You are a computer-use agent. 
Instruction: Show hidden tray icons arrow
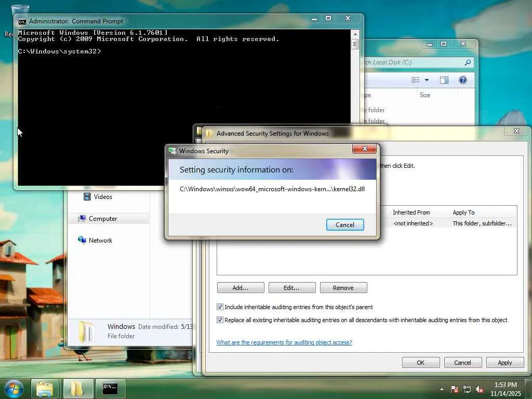coord(442,389)
